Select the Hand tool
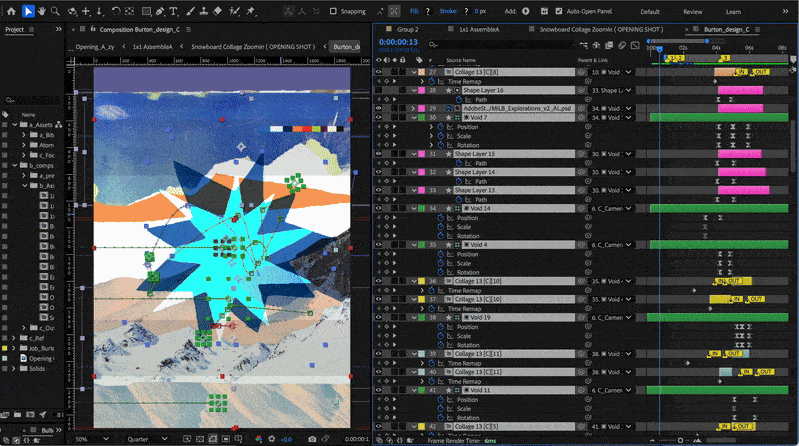Image resolution: width=799 pixels, height=446 pixels. point(43,11)
